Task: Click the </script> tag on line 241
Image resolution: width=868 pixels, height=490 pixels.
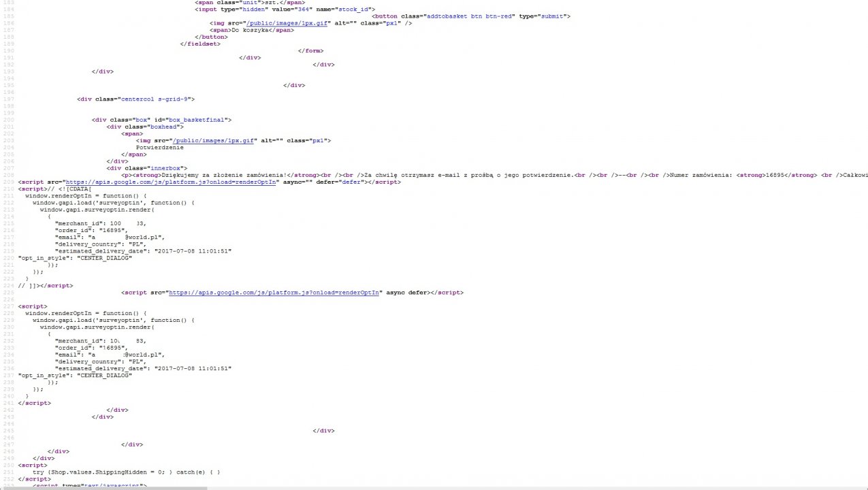Action: [x=34, y=403]
